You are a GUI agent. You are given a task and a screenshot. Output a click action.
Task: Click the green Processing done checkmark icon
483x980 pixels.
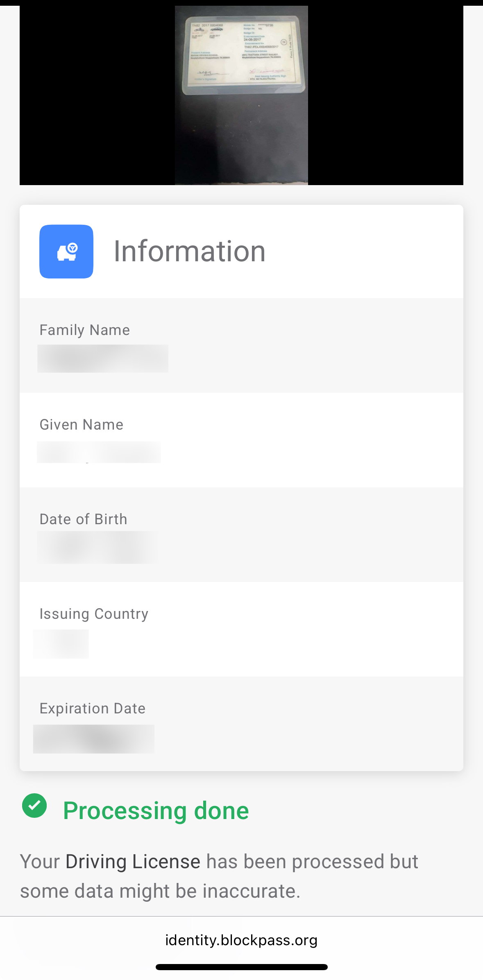coord(34,806)
